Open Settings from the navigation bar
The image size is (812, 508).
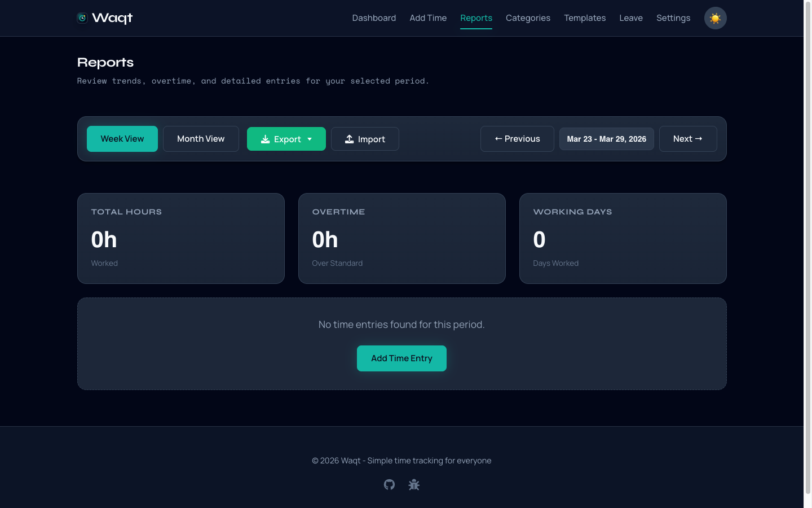pyautogui.click(x=673, y=18)
